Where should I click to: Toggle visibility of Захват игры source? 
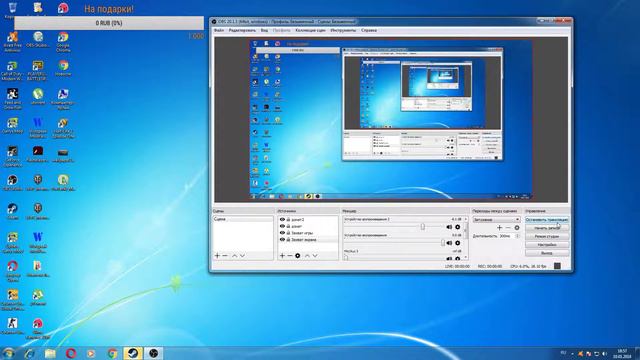click(x=282, y=233)
